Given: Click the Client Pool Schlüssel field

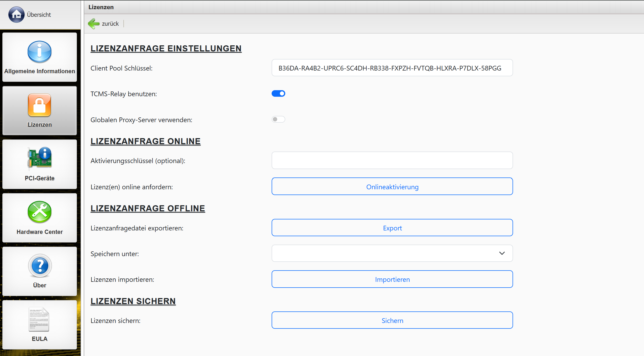Looking at the screenshot, I should (x=392, y=68).
